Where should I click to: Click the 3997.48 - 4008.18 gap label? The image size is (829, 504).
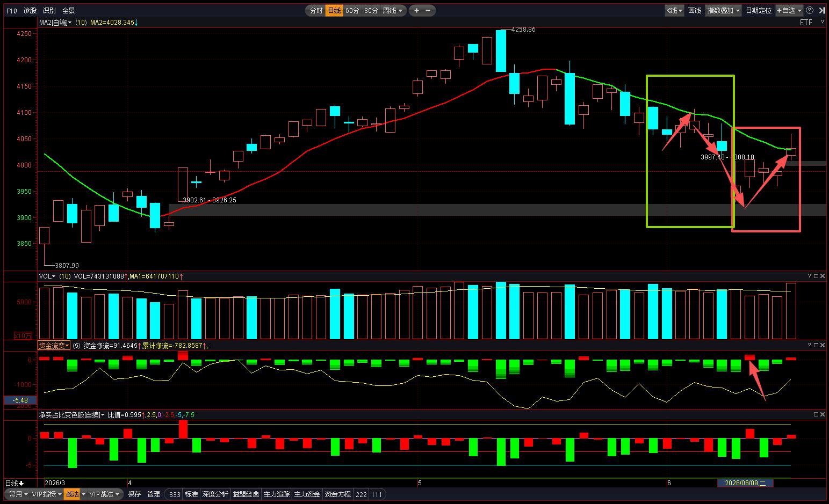[727, 157]
